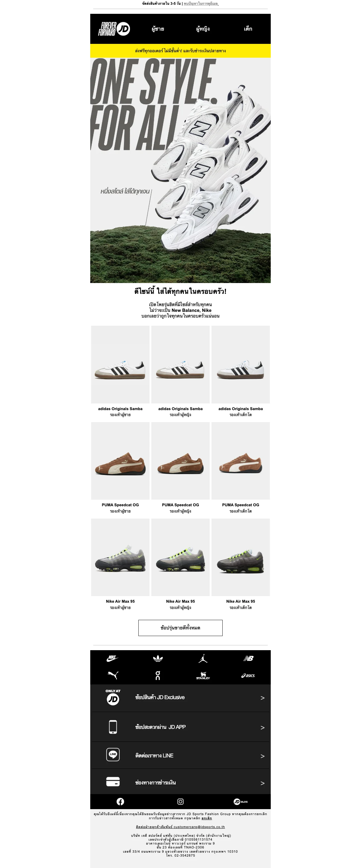The width and height of the screenshot is (361, 868).
Task: Open the PUMA cat brand logo
Action: coord(112,675)
